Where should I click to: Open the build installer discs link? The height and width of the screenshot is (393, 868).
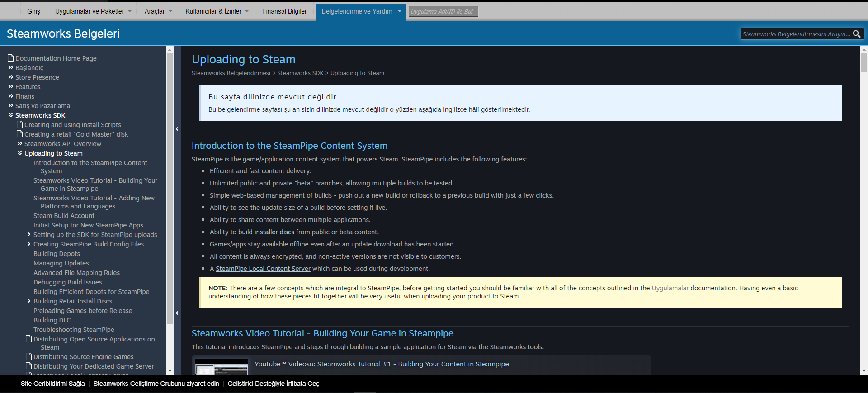click(266, 232)
